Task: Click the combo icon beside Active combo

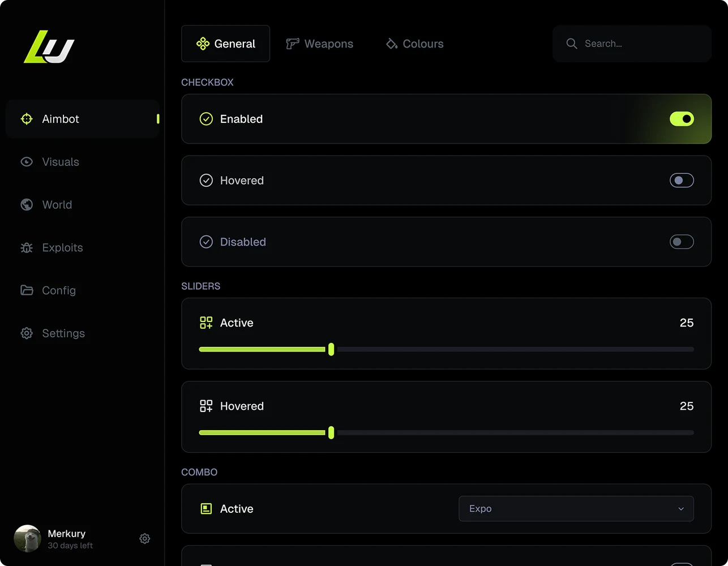Action: 206,509
